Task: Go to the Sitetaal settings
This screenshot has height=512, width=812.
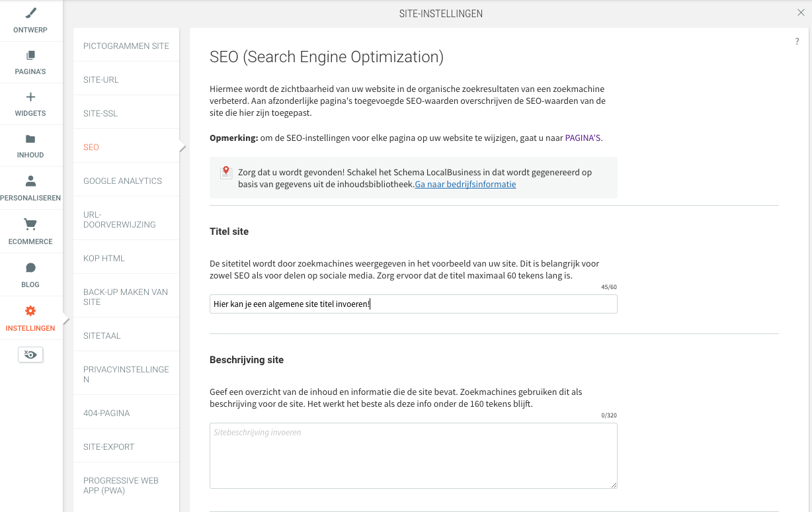Action: click(x=102, y=335)
